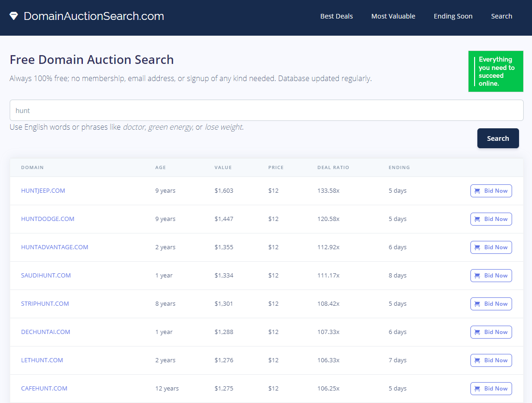
Task: Click the green 'Everything you need to succeed' ad
Action: (496, 71)
